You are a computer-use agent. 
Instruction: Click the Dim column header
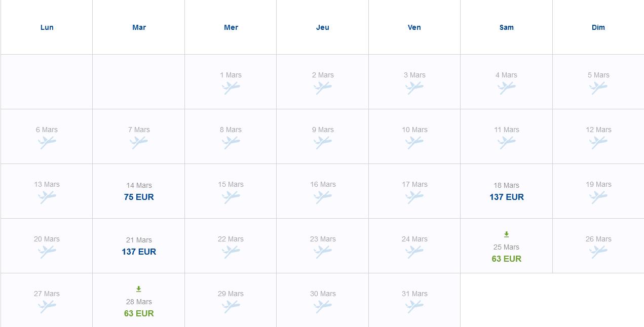click(x=598, y=27)
